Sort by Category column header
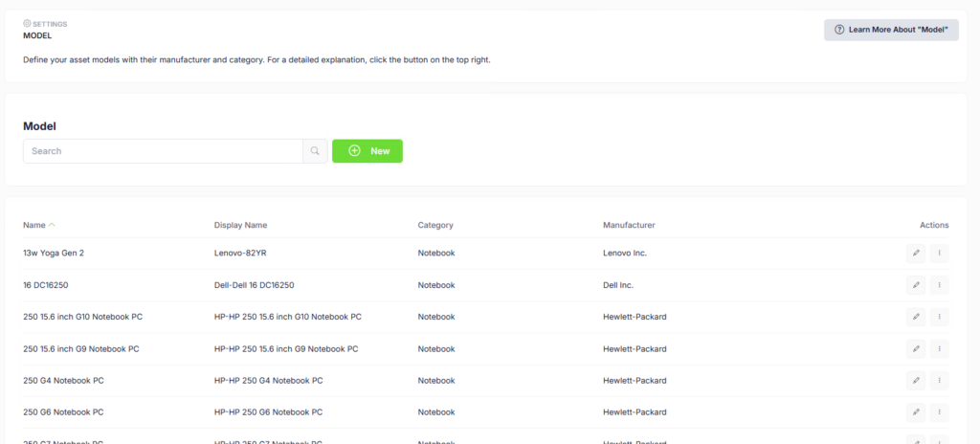This screenshot has width=980, height=444. [435, 225]
